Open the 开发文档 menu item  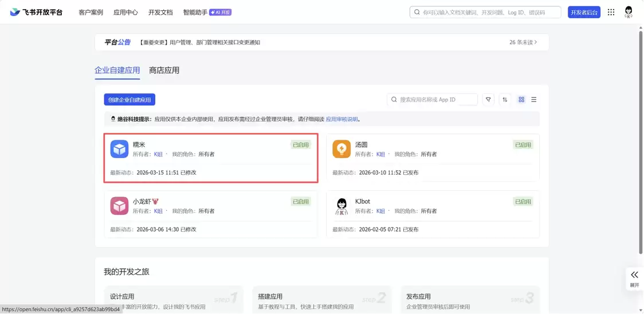[160, 13]
